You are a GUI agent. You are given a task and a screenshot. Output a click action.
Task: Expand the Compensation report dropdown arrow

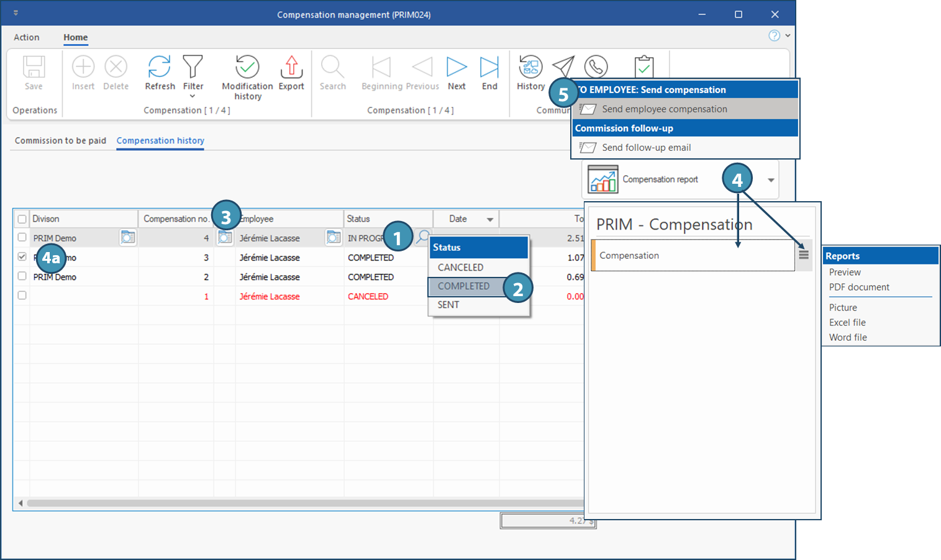coord(771,180)
